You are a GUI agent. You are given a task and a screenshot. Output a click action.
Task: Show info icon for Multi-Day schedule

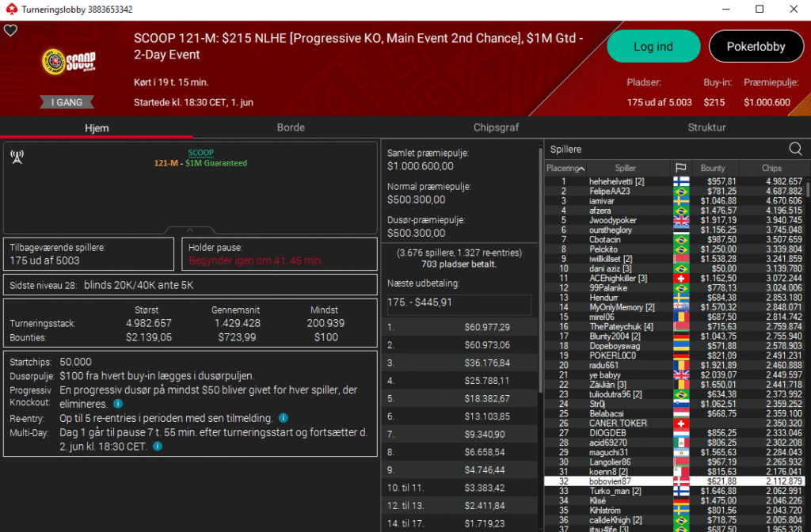click(x=158, y=446)
